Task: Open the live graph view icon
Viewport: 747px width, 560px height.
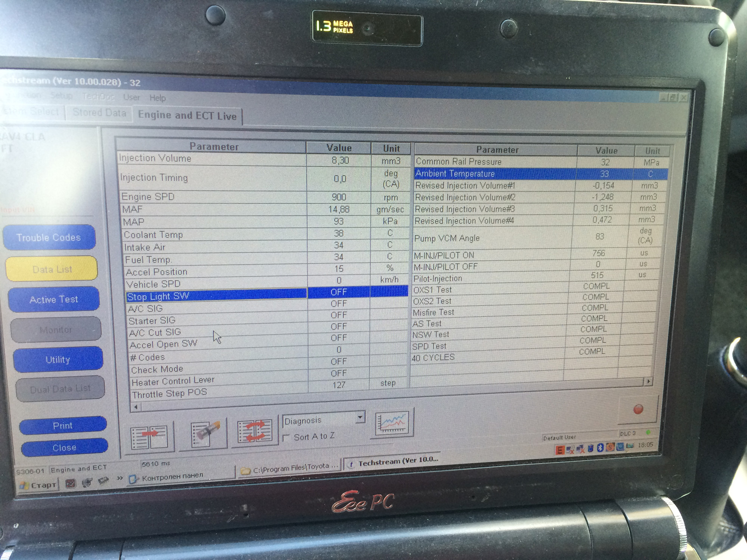Action: click(x=392, y=423)
